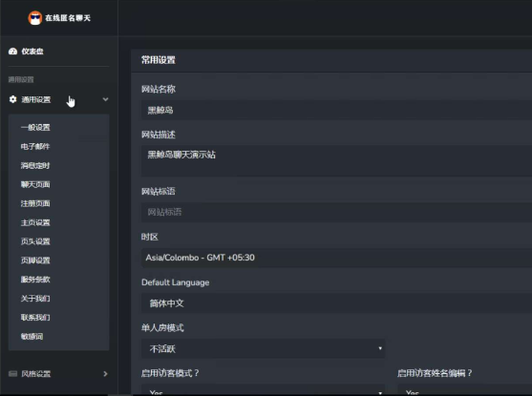Open the 单人房模式 dropdown
The image size is (532, 396).
(x=263, y=348)
